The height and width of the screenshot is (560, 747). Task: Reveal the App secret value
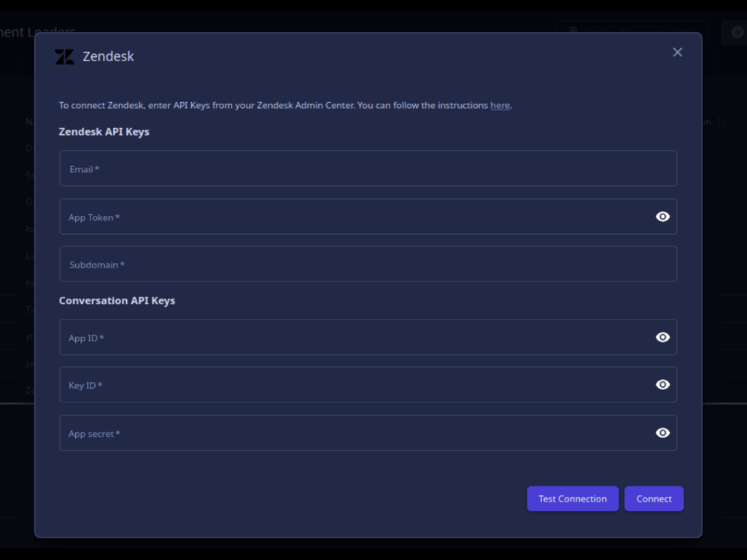(x=662, y=432)
